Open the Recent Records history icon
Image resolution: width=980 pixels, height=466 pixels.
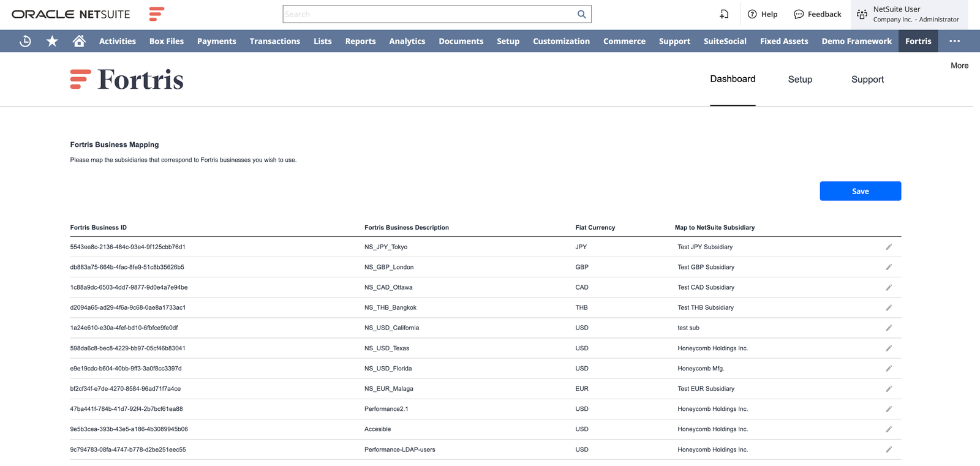click(x=25, y=41)
